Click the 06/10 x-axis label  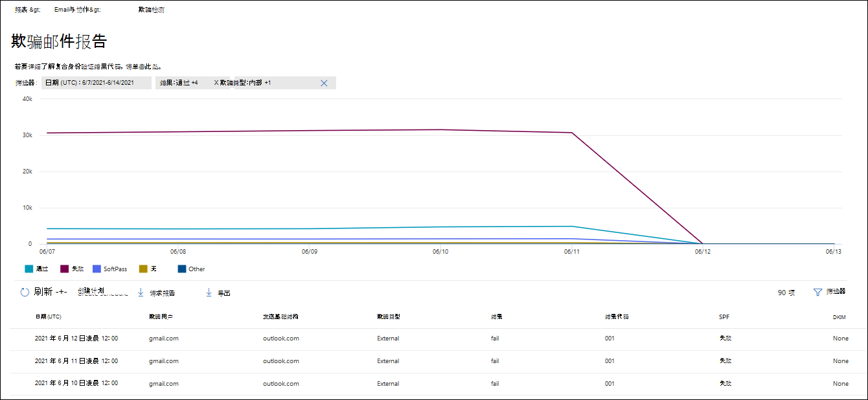(x=440, y=251)
